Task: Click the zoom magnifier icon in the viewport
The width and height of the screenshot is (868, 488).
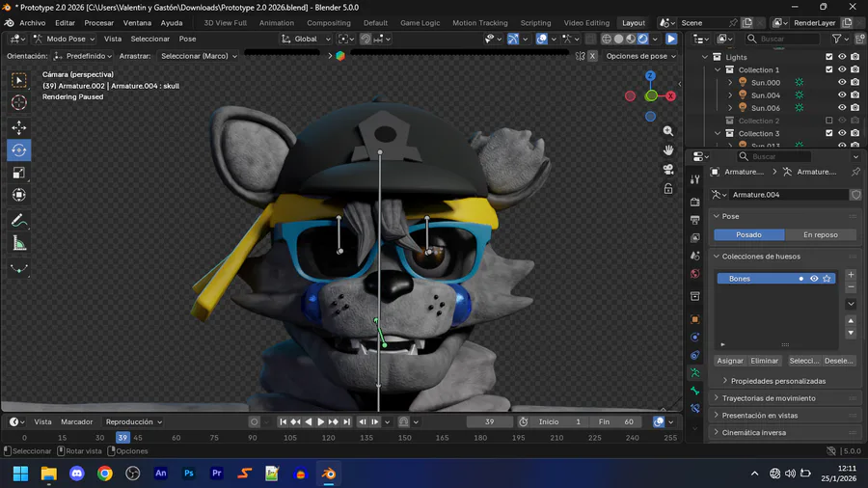Action: point(668,131)
